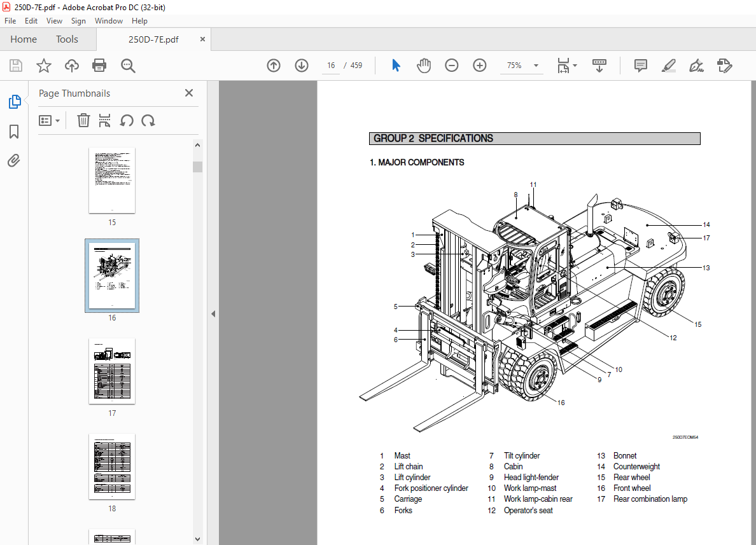The height and width of the screenshot is (545, 756).
Task: Click the Save file icon
Action: point(16,66)
